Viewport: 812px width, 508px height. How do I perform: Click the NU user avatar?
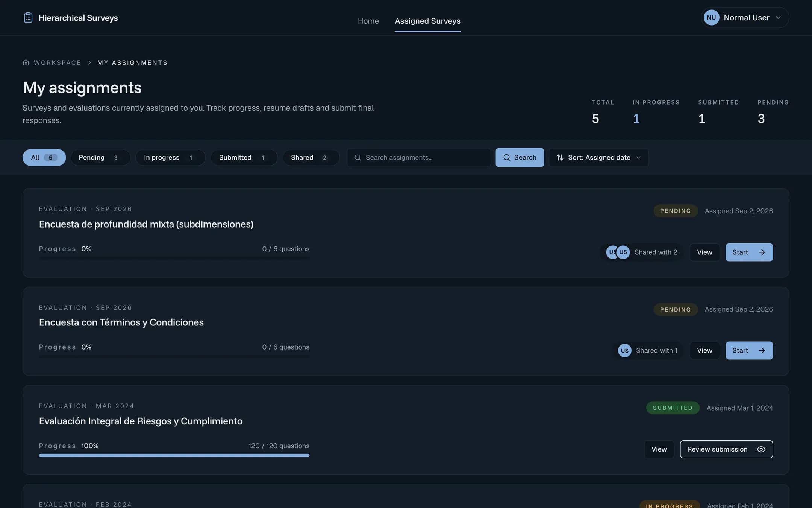(711, 18)
